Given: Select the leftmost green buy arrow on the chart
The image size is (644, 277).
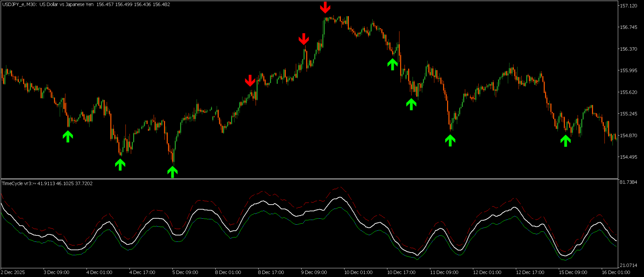Looking at the screenshot, I should click(x=68, y=136).
